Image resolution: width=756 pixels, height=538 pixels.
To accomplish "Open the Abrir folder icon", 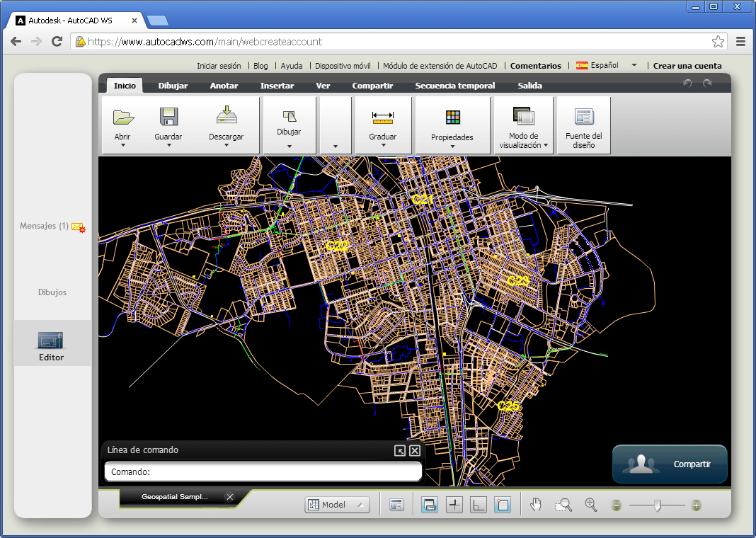I will (x=123, y=117).
